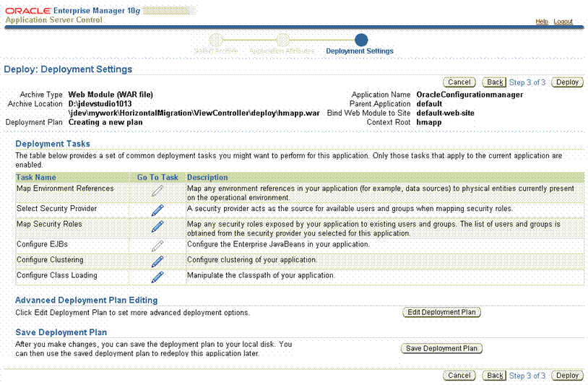Select the Configure Class Loading task name
The image size is (588, 385).
point(56,275)
